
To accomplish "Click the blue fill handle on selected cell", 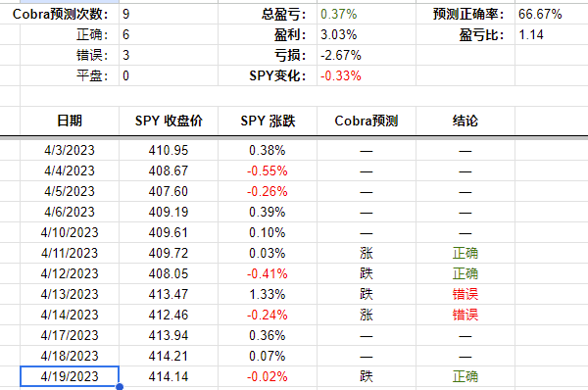I will click(x=120, y=387).
